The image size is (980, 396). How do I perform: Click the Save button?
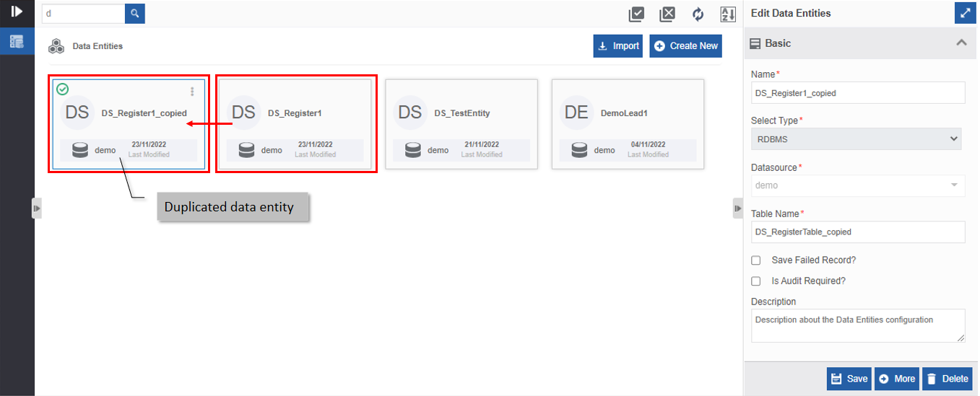coord(849,379)
